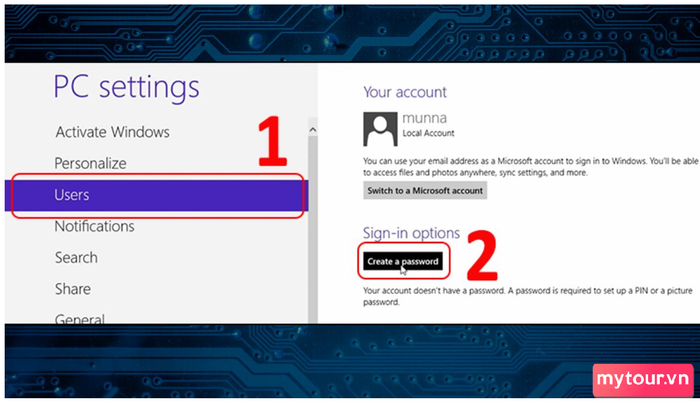This screenshot has width=700, height=405.
Task: Open Activate Windows settings
Action: click(112, 132)
